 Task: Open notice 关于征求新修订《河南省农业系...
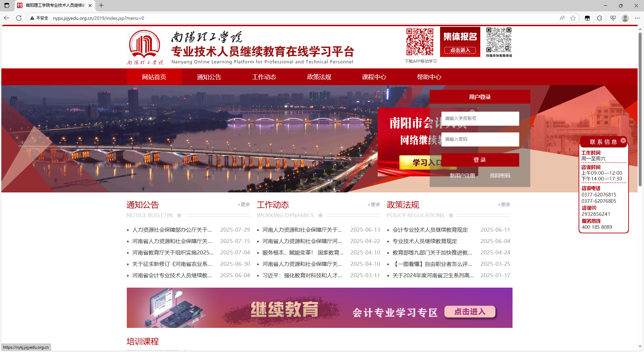point(172,264)
